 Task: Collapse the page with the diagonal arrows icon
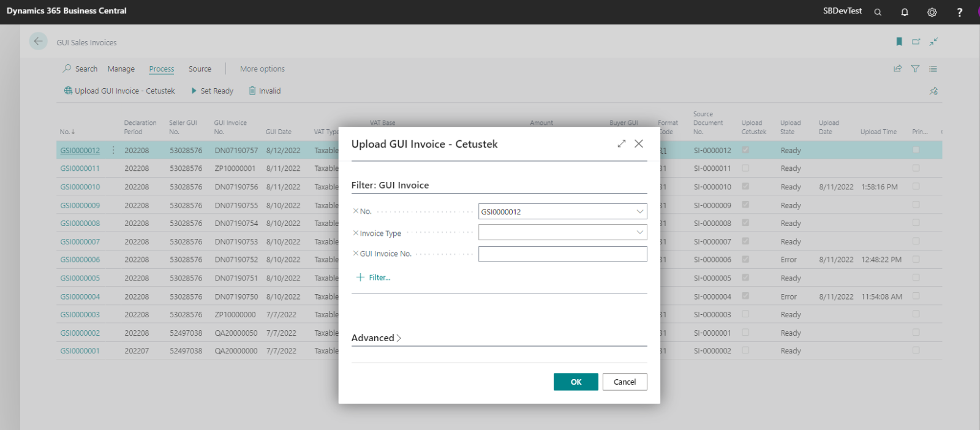click(x=933, y=42)
